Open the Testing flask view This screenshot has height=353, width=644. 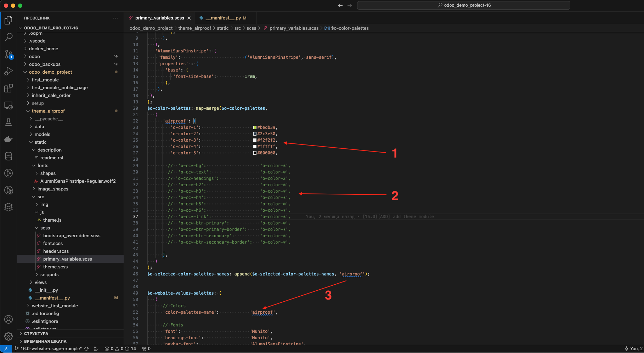click(9, 122)
